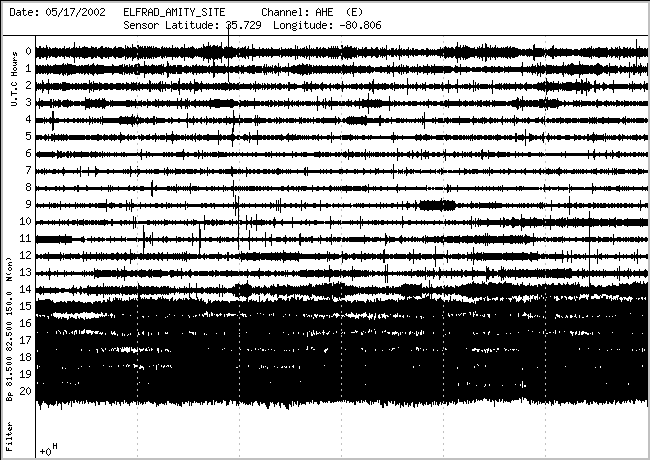This screenshot has width=650, height=460.
Task: Click hour label "13" on the axis
Action: coord(25,272)
